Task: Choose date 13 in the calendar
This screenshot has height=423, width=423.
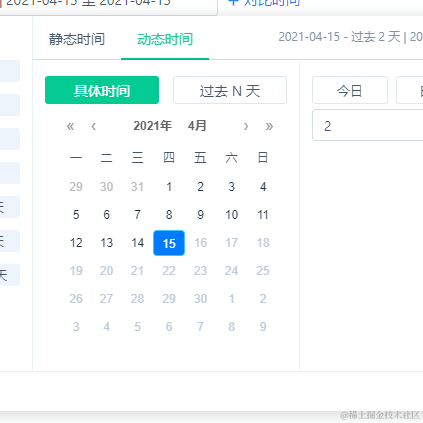Action: click(x=107, y=243)
